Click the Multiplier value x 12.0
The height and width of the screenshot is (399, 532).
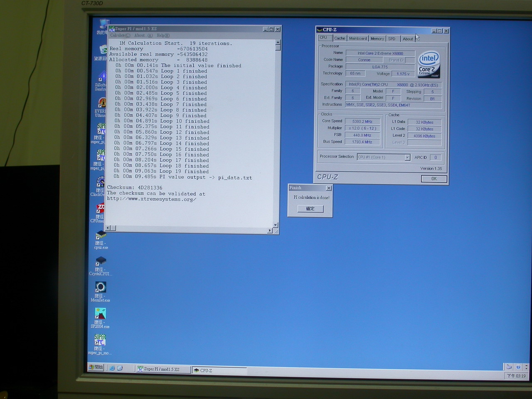tap(362, 128)
